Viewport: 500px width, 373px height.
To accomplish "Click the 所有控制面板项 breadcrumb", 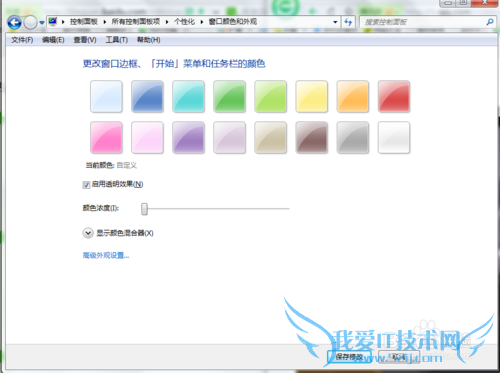I will (x=136, y=22).
